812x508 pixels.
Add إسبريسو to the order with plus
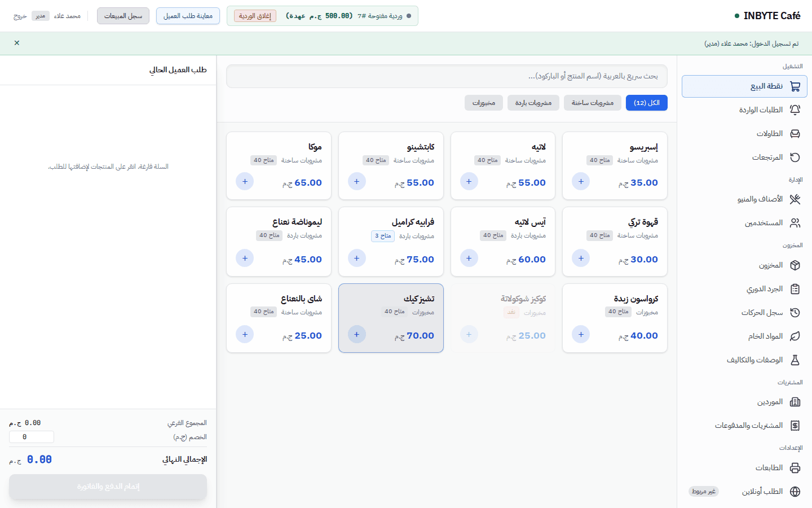coord(581,181)
